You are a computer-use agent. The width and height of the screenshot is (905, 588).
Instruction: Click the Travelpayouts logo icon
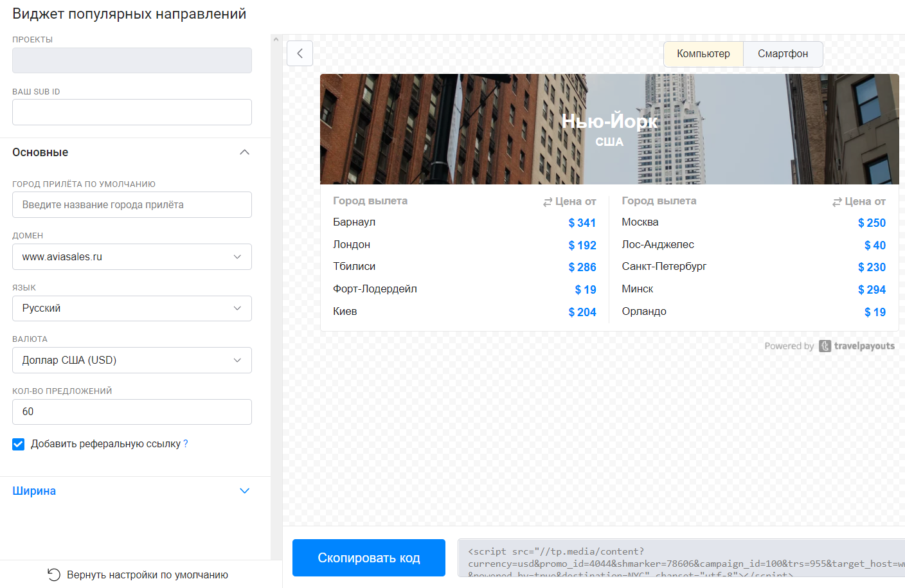click(x=825, y=346)
